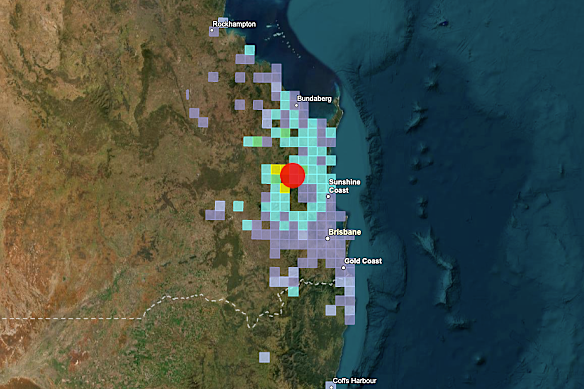Click the red earthquake epicenter circle
The height and width of the screenshot is (389, 584).
point(293,175)
